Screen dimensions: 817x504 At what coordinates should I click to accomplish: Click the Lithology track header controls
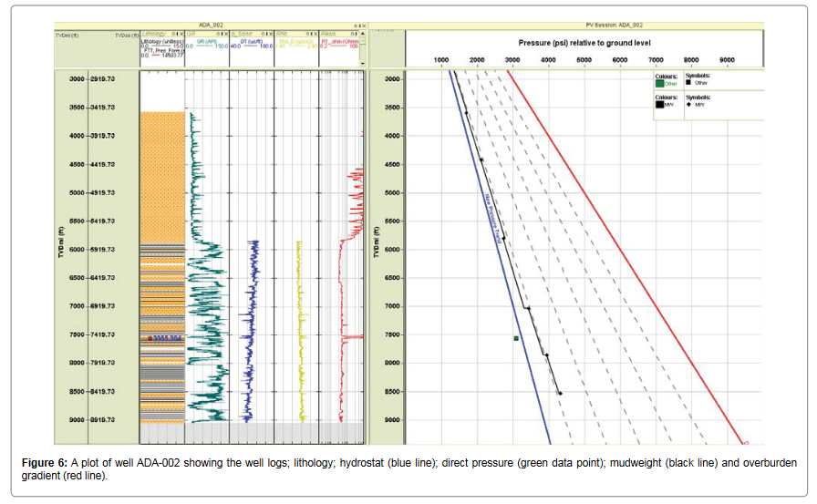click(x=178, y=35)
